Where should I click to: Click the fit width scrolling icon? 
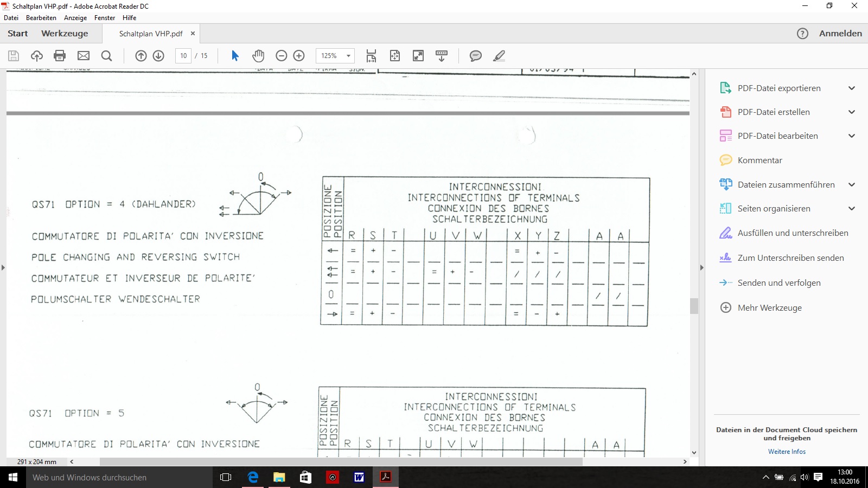[371, 55]
